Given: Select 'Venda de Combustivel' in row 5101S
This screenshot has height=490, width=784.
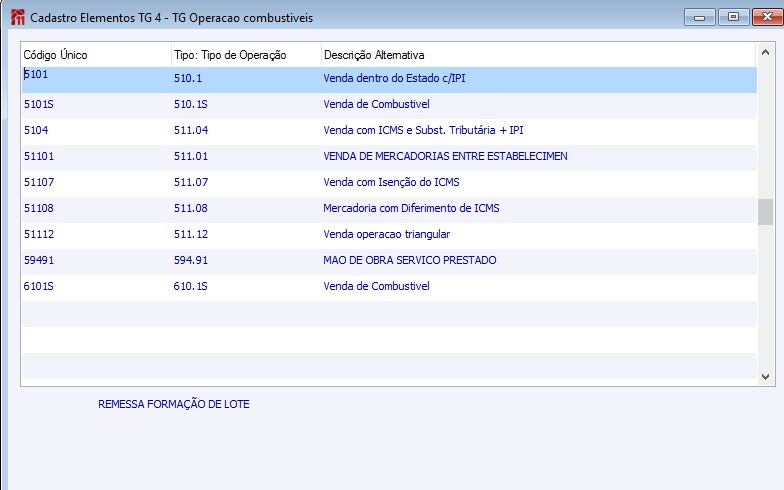Looking at the screenshot, I should coord(376,104).
